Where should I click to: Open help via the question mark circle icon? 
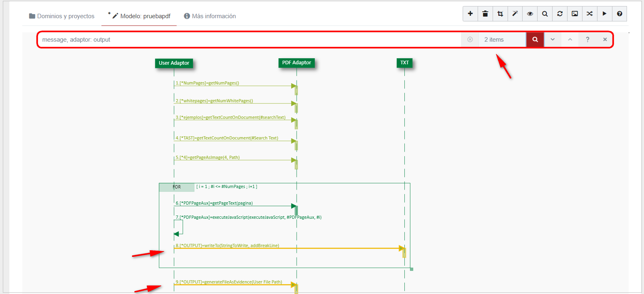(619, 14)
